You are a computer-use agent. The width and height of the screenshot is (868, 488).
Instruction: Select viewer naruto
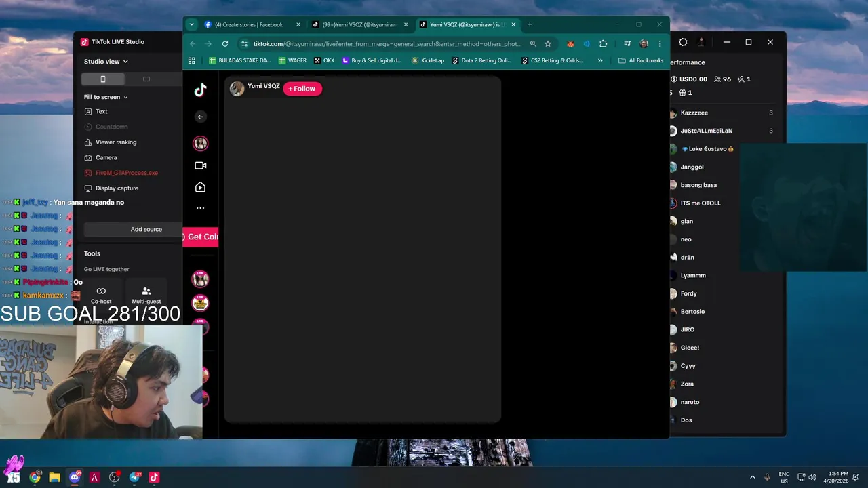click(690, 402)
